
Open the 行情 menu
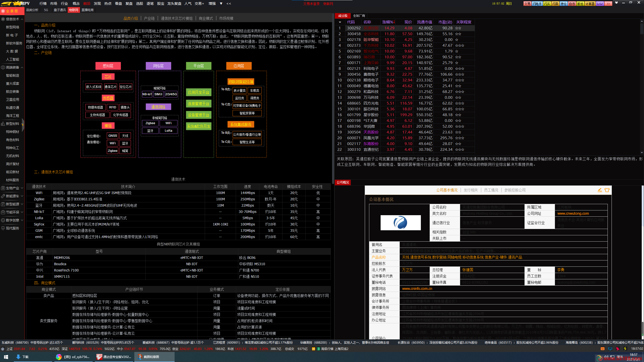click(43, 4)
